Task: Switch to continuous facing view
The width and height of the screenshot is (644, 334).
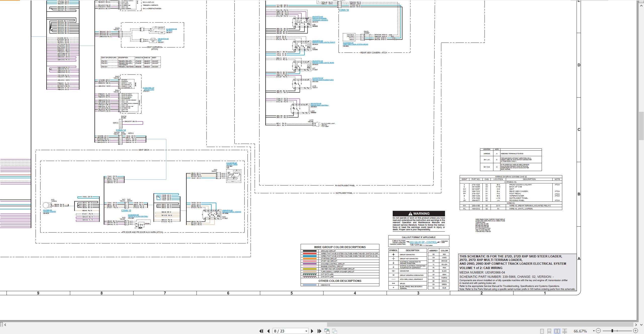Action: [x=565, y=331]
